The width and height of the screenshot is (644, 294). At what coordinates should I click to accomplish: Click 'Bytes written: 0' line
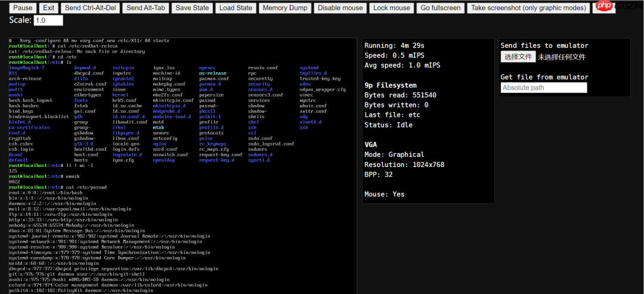(x=397, y=105)
